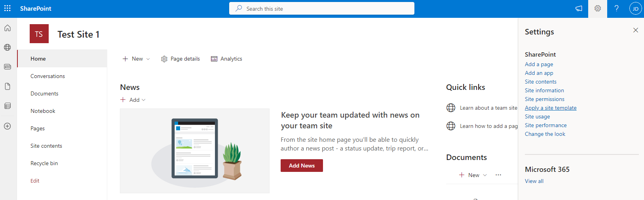The width and height of the screenshot is (644, 200).
Task: Click the Edit navigation link
Action: tap(35, 181)
